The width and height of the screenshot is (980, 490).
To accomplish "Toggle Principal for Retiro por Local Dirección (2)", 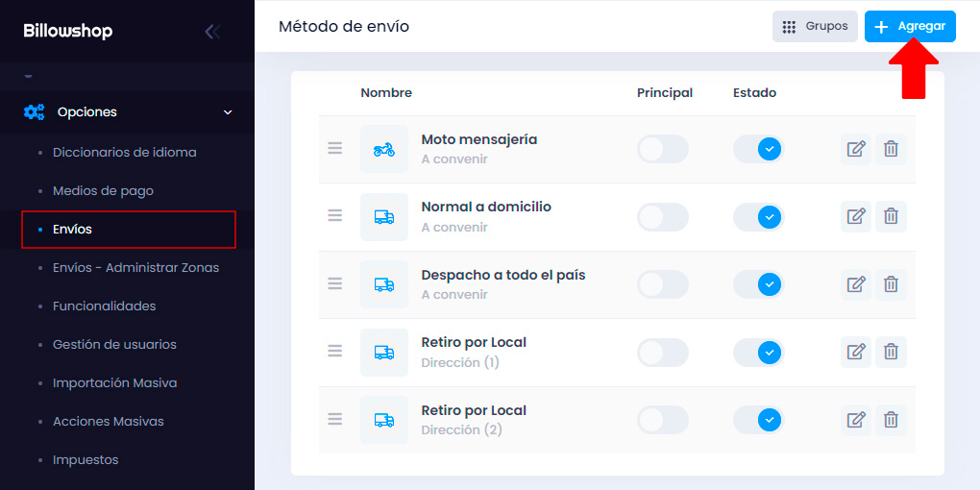I will click(x=663, y=420).
